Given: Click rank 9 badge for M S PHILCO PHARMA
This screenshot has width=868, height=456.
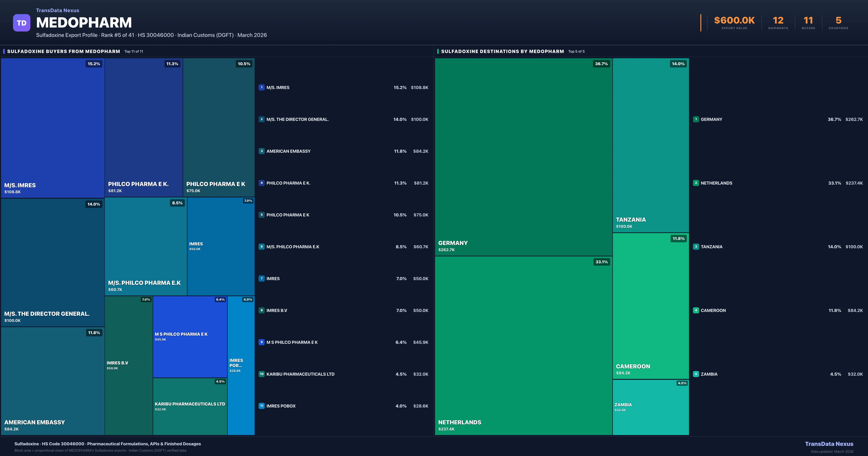Looking at the screenshot, I should click(x=261, y=342).
